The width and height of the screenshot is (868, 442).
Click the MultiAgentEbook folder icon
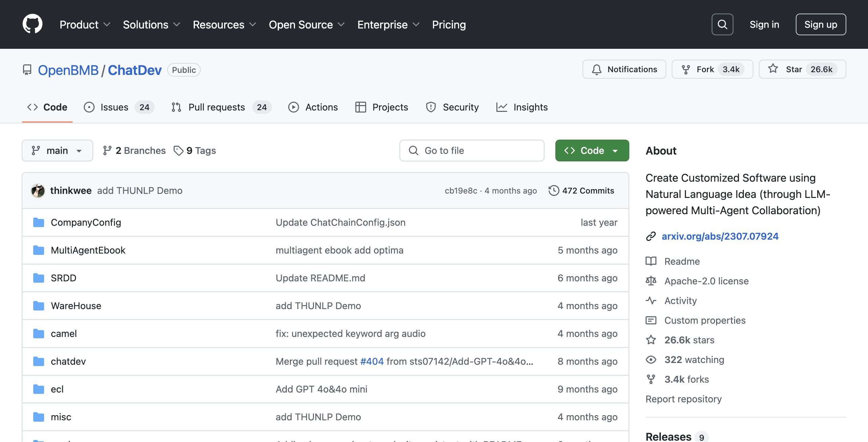39,250
